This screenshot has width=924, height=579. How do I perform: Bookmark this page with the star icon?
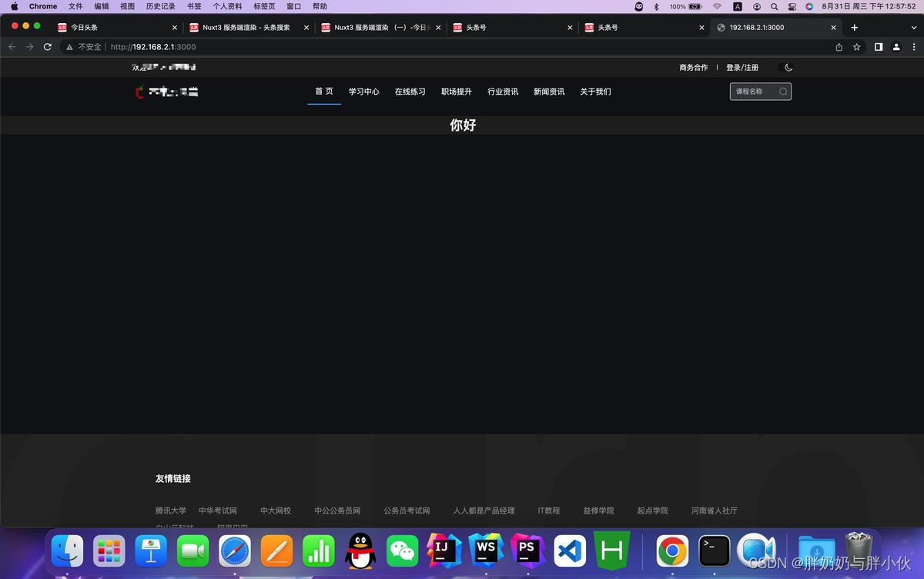pyautogui.click(x=856, y=47)
